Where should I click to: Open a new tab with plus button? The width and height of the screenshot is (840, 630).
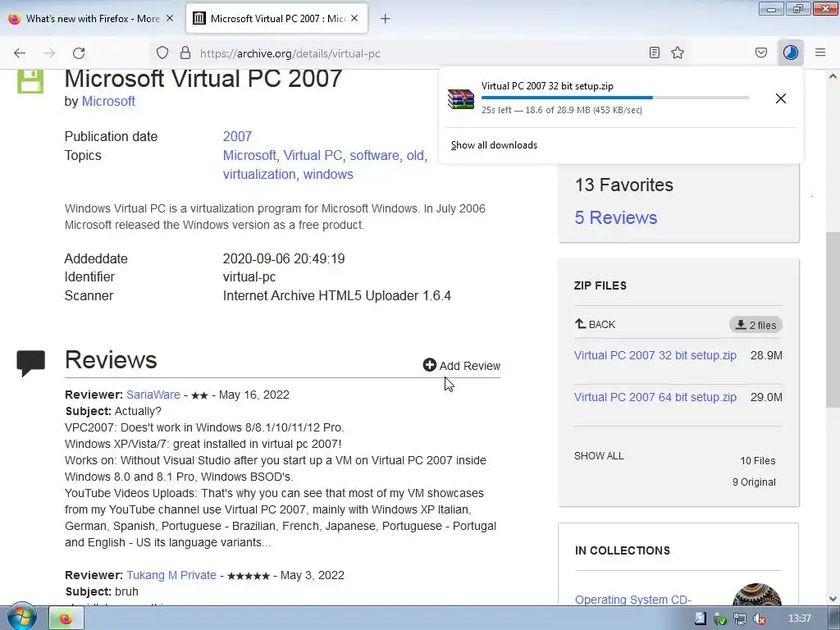click(x=386, y=19)
